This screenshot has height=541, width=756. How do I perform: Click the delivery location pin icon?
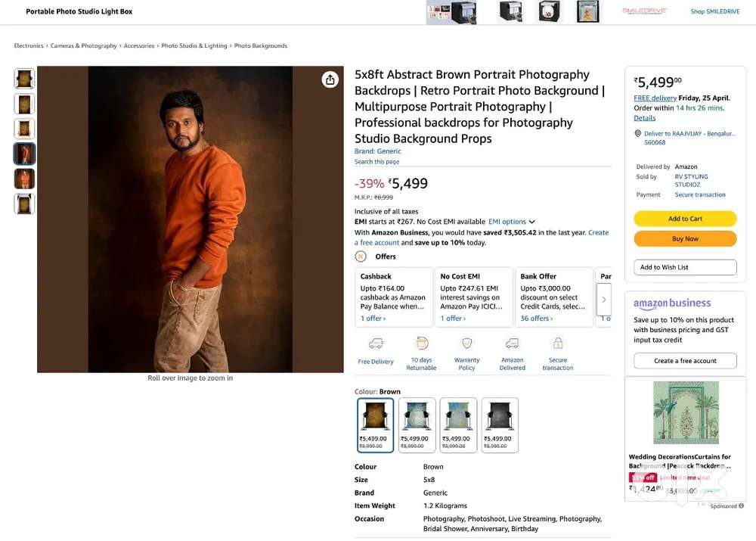coord(637,133)
